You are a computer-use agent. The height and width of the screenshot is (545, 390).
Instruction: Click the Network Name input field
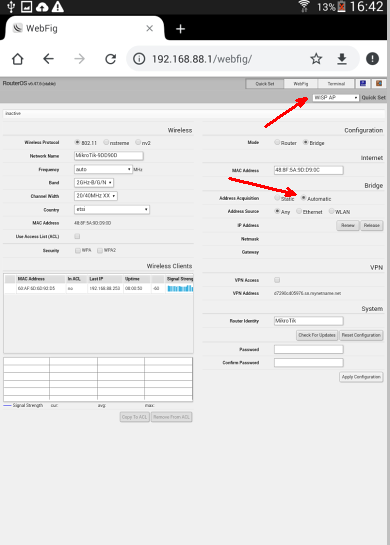(x=109, y=156)
